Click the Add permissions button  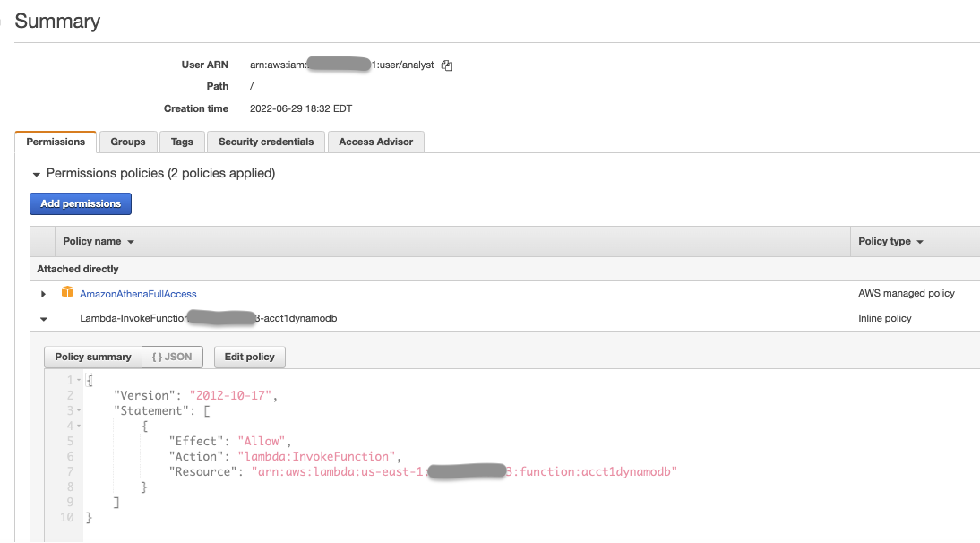[81, 203]
